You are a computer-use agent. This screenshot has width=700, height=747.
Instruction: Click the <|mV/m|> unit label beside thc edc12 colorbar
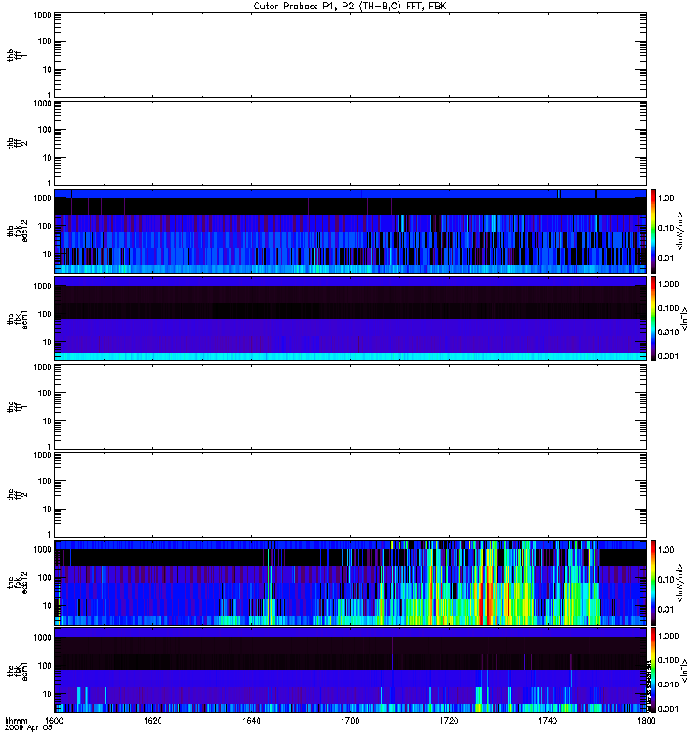tap(680, 583)
